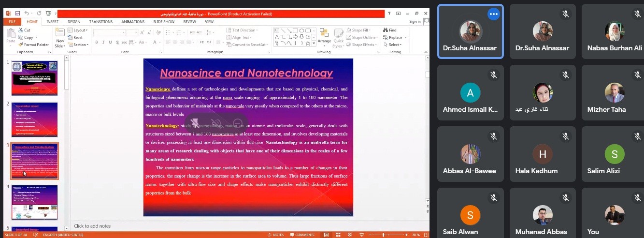Click the Font Color A icon
The width and height of the screenshot is (644, 238).
pos(155,42)
